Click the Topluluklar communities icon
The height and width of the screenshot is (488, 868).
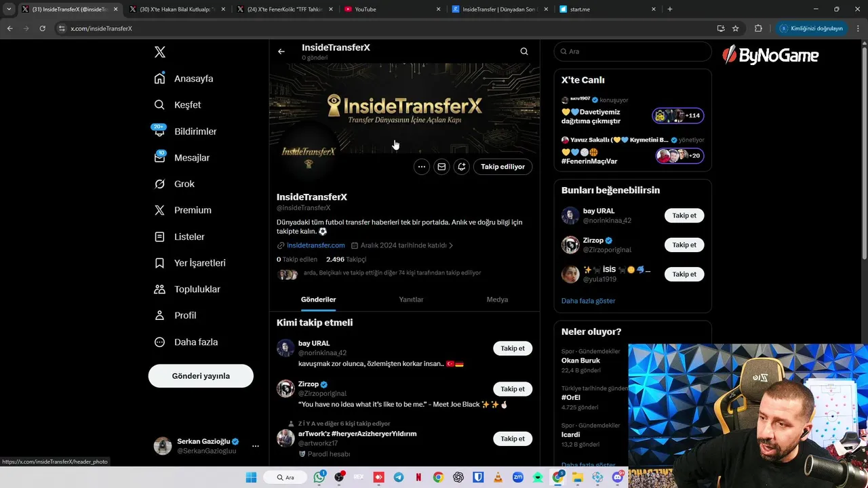(159, 289)
